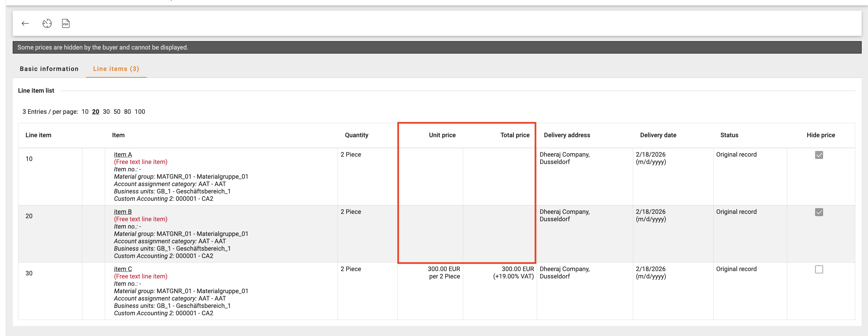Select 50 entries per page
Viewport: 868px width, 336px height.
(117, 111)
